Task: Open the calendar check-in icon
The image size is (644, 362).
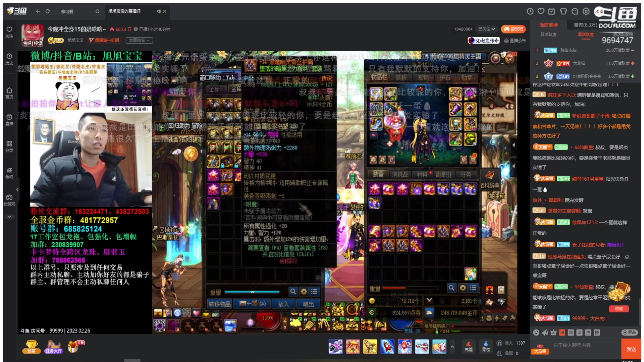Action: pos(552,11)
